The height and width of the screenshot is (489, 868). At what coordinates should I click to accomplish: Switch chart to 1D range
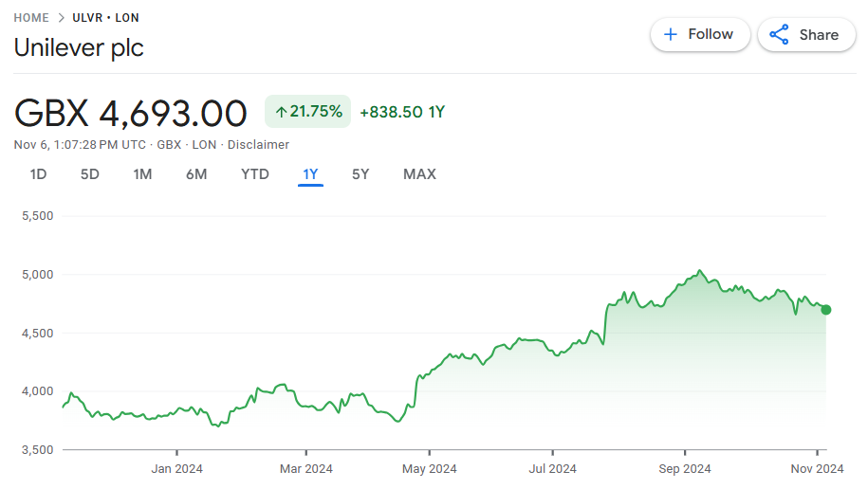click(38, 174)
